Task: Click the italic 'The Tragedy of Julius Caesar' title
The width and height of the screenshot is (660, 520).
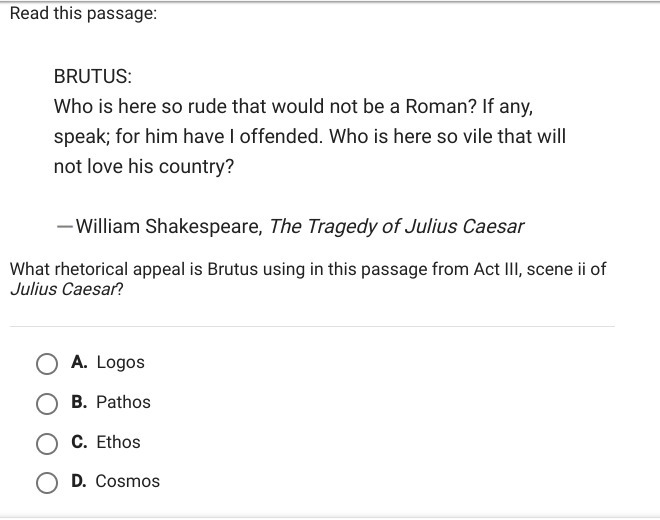Action: 396,227
